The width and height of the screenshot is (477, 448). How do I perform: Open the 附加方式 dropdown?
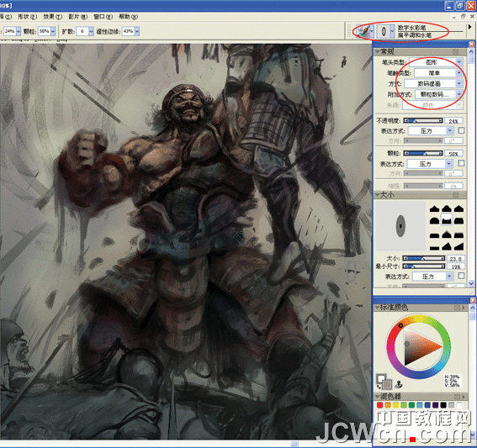coord(439,94)
